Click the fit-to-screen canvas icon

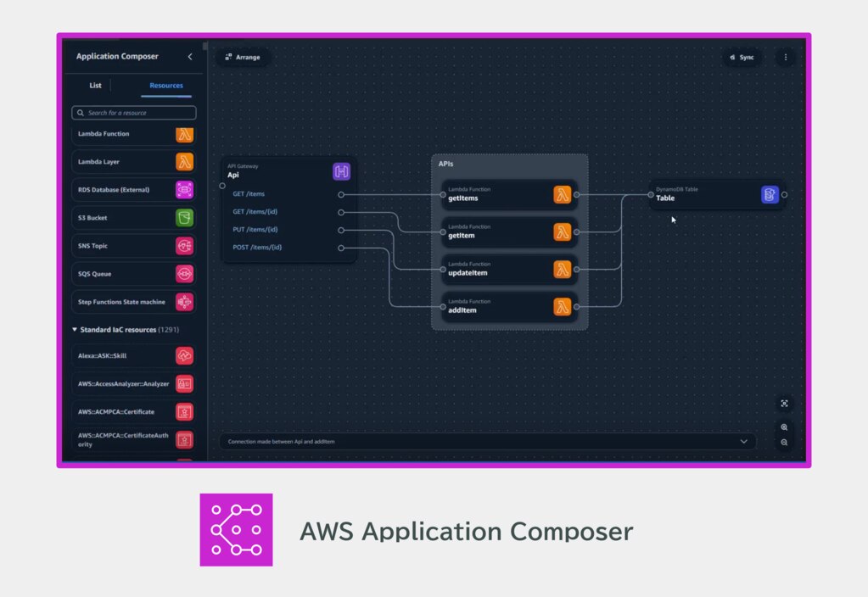(784, 404)
